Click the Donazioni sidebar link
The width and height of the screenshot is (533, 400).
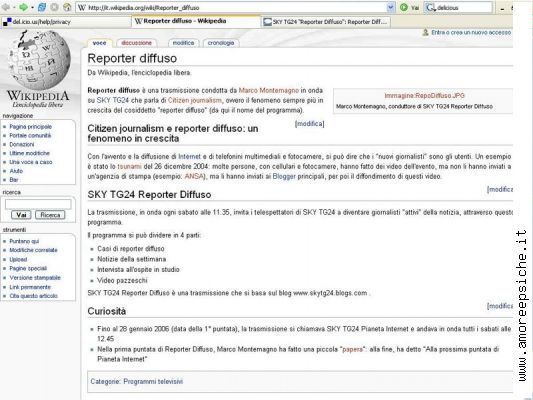(x=22, y=144)
